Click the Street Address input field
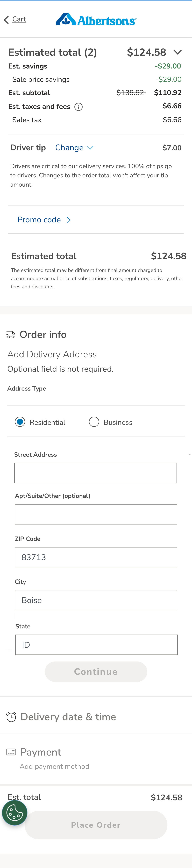Image resolution: width=192 pixels, height=868 pixels. pos(96,473)
